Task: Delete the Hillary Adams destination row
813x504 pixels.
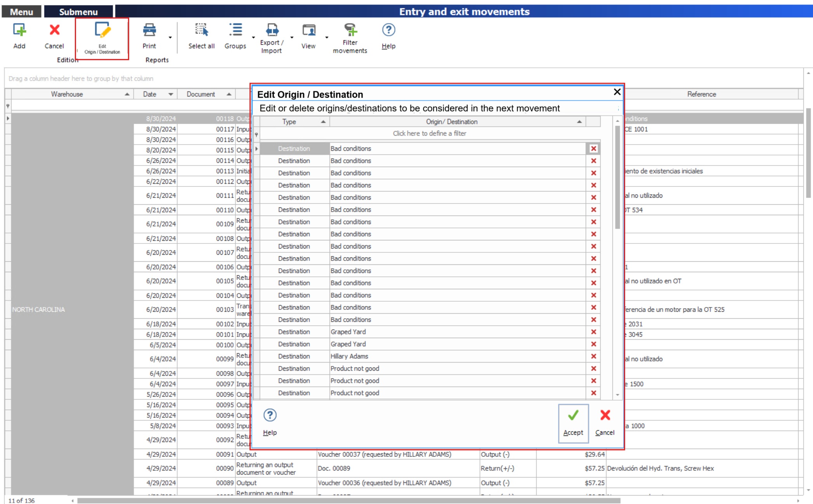Action: pos(593,356)
